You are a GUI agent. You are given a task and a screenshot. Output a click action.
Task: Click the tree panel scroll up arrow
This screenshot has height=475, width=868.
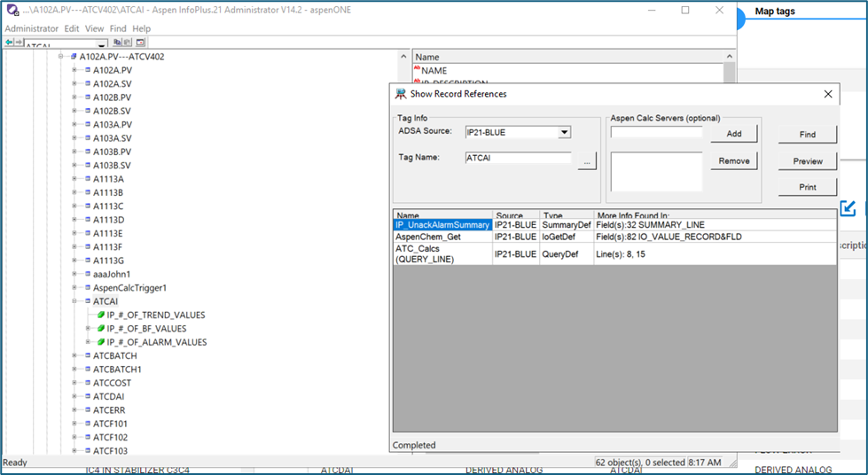[403, 57]
